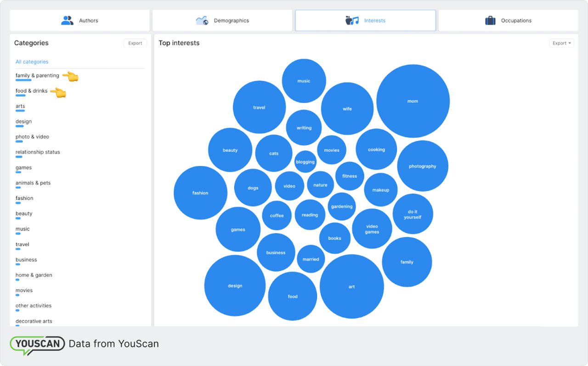Click the Occupations briefcase icon
The image size is (588, 366).
click(490, 20)
